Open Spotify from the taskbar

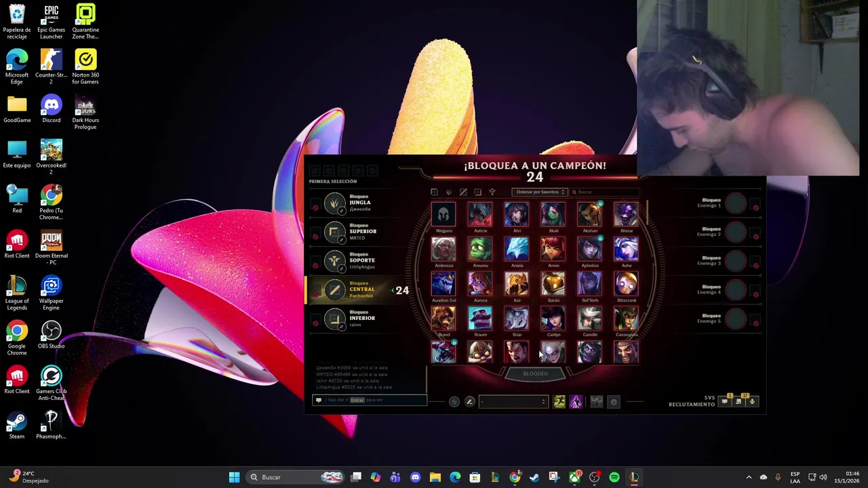[x=614, y=477]
